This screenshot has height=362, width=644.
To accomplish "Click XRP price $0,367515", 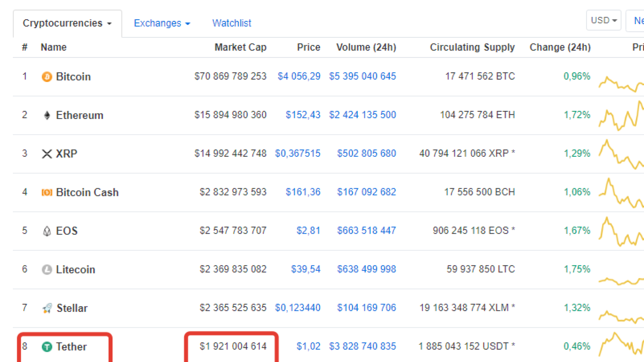I will pyautogui.click(x=298, y=154).
